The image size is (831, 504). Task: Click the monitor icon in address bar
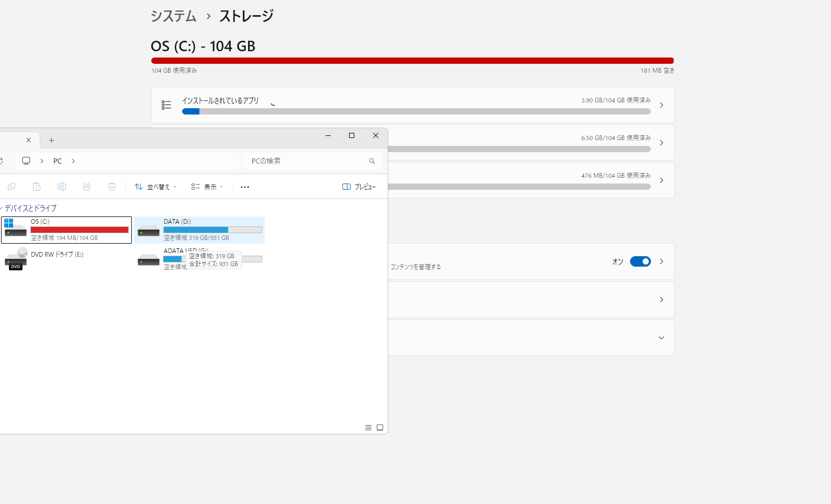(26, 161)
